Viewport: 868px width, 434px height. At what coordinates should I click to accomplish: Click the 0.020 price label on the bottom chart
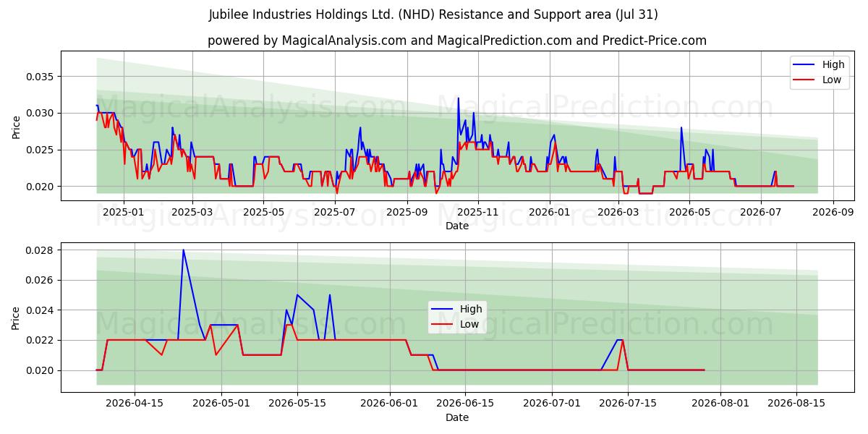(41, 370)
